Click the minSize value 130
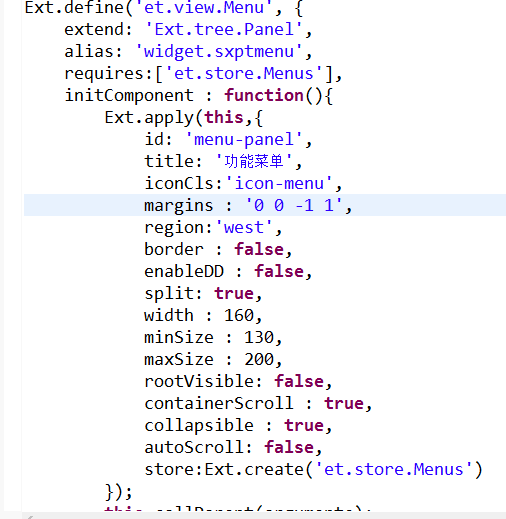 259,337
